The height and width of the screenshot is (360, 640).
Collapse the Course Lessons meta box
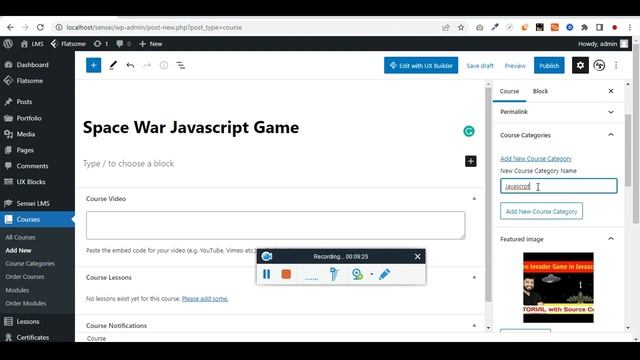[x=474, y=278]
